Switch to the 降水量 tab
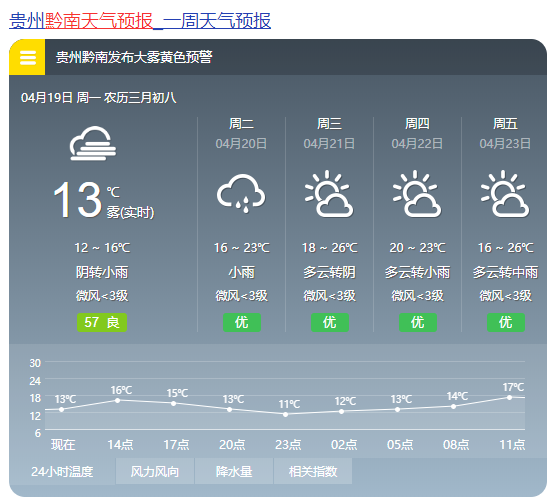This screenshot has width=556, height=502. pos(234,472)
